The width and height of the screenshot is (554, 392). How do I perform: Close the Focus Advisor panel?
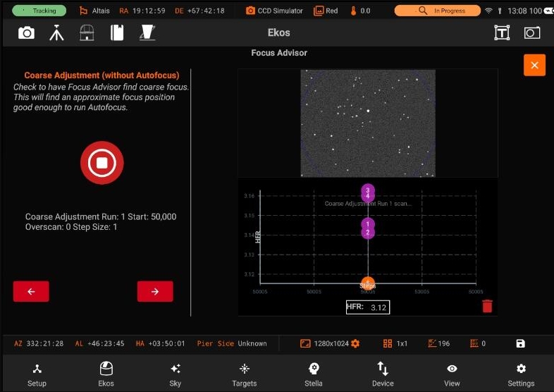pyautogui.click(x=534, y=65)
